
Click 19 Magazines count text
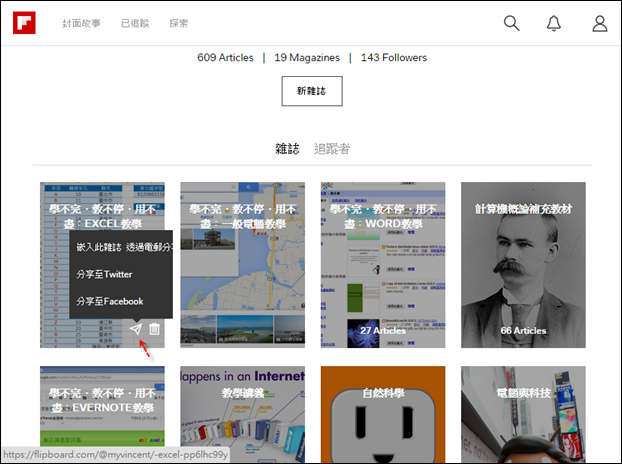[307, 58]
